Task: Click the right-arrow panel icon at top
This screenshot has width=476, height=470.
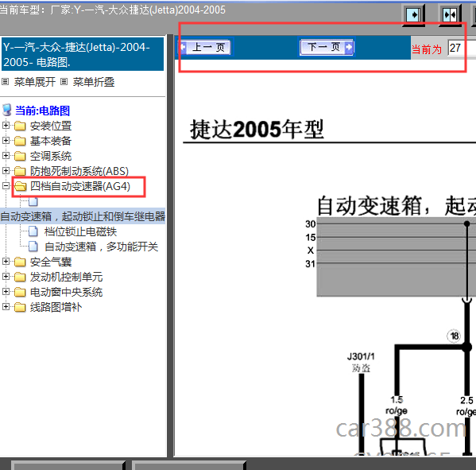Action: coord(413,15)
